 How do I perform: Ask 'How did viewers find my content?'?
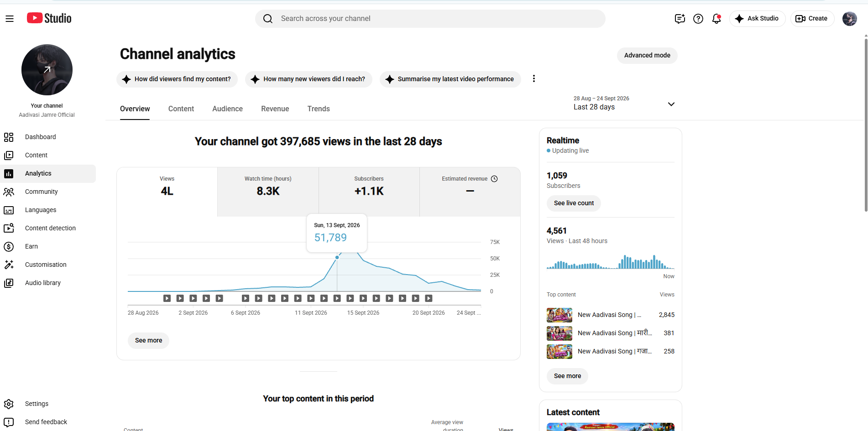tap(177, 79)
